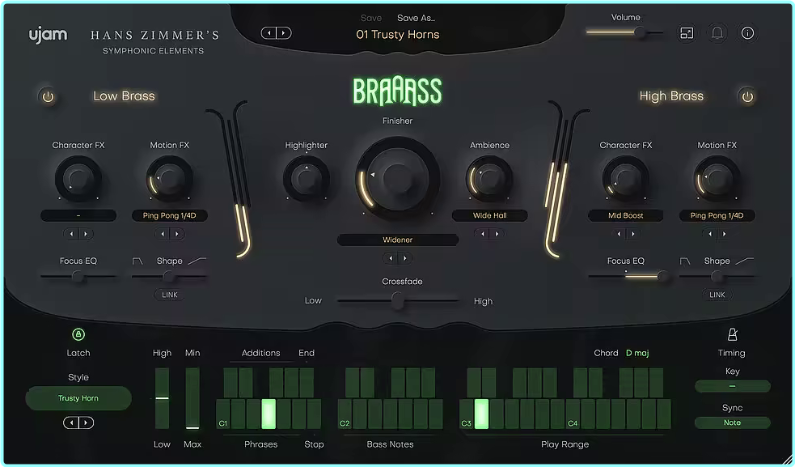Screen dimensions: 795x467
Task: Click High Brass Shape ramp envelope icon
Action: pos(745,261)
